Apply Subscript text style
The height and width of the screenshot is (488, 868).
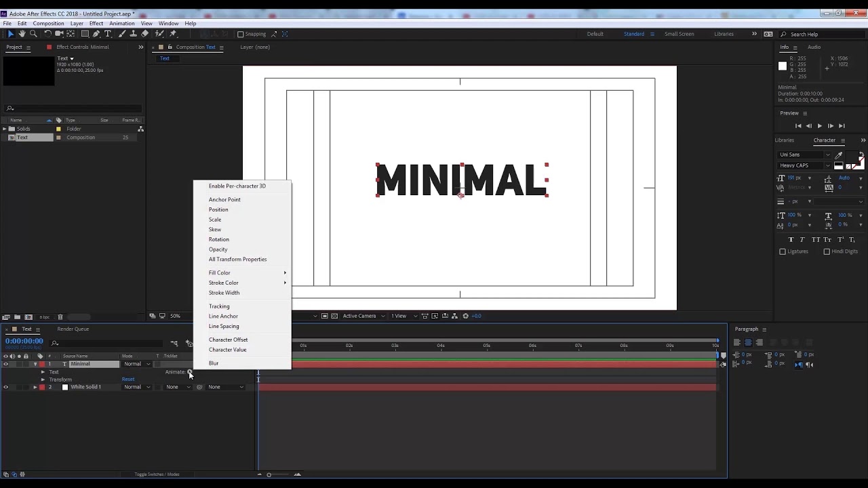(852, 239)
